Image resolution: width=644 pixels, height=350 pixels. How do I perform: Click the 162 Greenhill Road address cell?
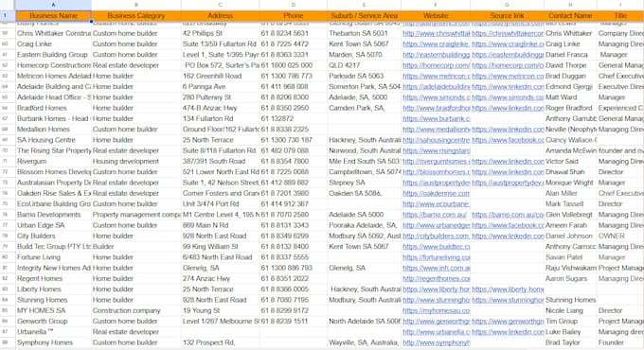click(x=220, y=76)
